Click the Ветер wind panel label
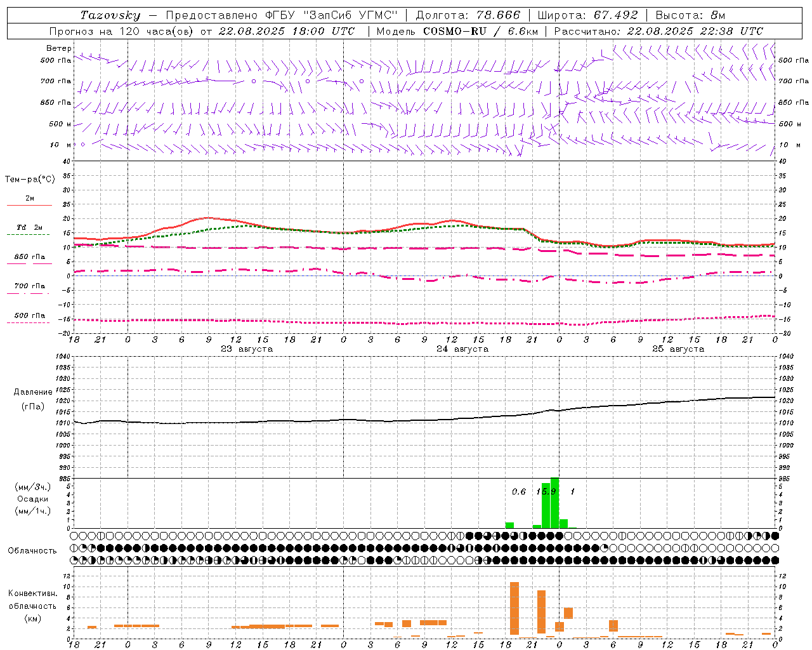Image resolution: width=812 pixels, height=650 pixels. click(x=59, y=48)
